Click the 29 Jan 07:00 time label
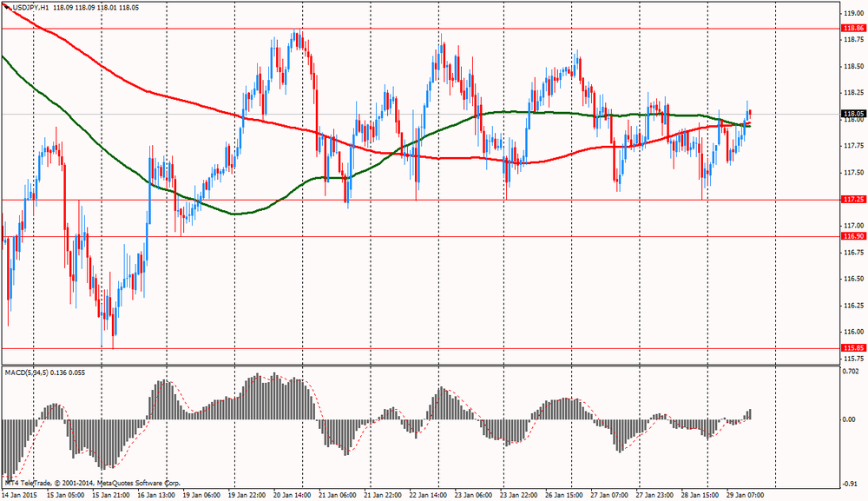The height and width of the screenshot is (501, 868). click(744, 495)
